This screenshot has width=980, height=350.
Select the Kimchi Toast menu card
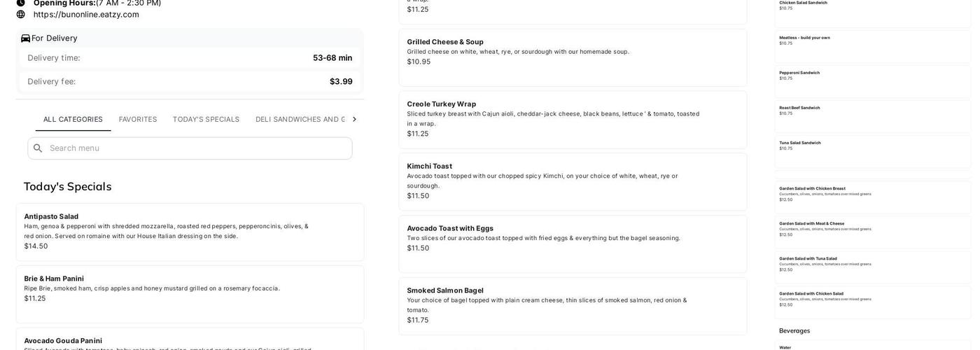tap(572, 181)
